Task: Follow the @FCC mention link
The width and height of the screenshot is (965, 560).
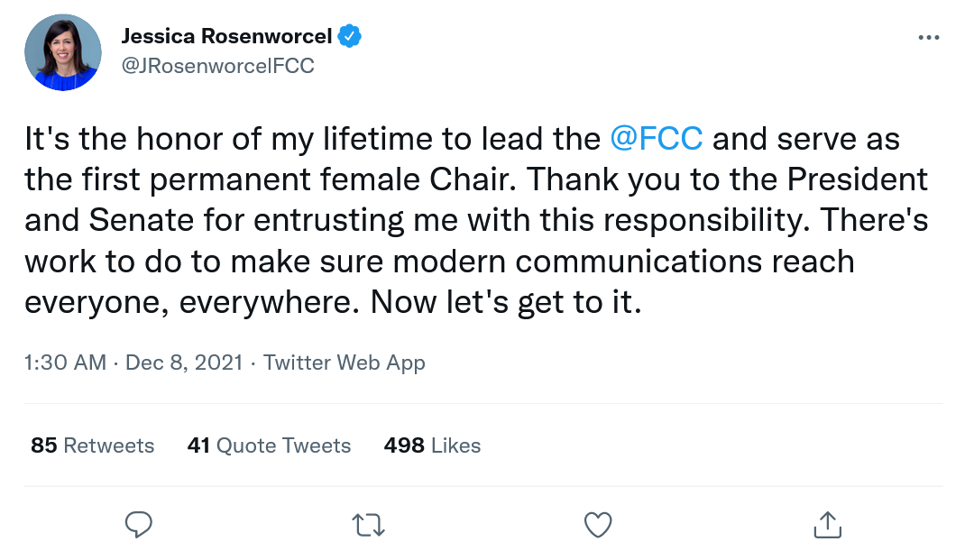Action: pos(657,140)
